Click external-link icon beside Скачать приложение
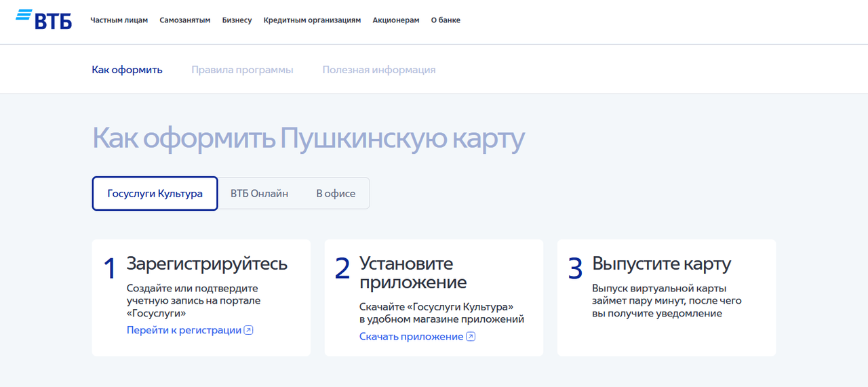 (471, 337)
